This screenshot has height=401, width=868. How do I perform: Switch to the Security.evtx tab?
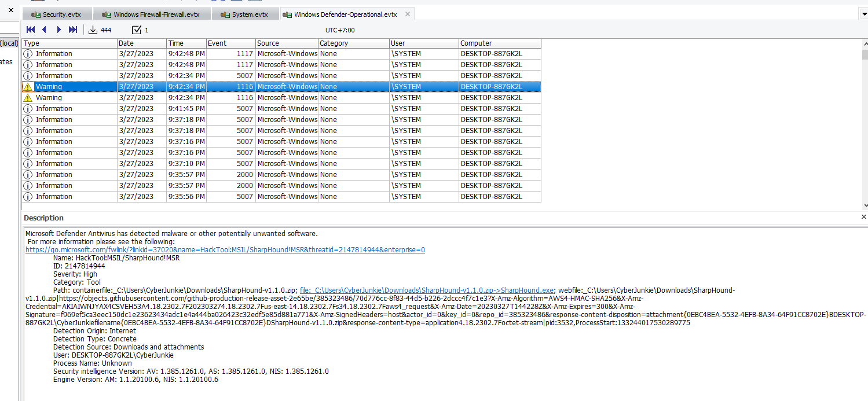click(57, 14)
